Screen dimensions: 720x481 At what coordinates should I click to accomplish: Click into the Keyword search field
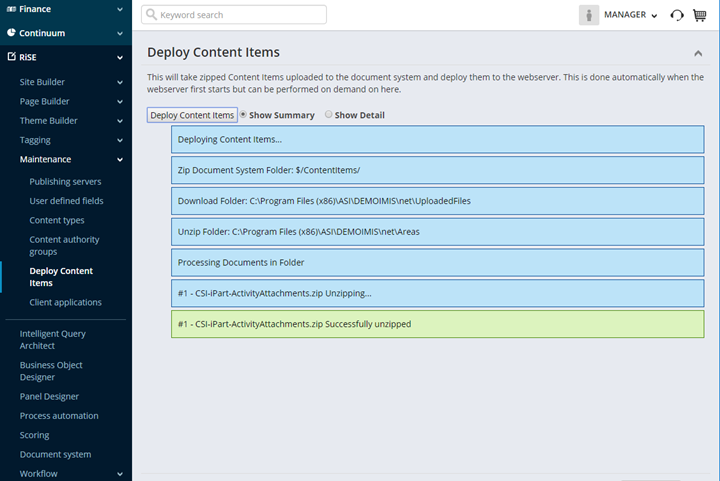pos(240,15)
